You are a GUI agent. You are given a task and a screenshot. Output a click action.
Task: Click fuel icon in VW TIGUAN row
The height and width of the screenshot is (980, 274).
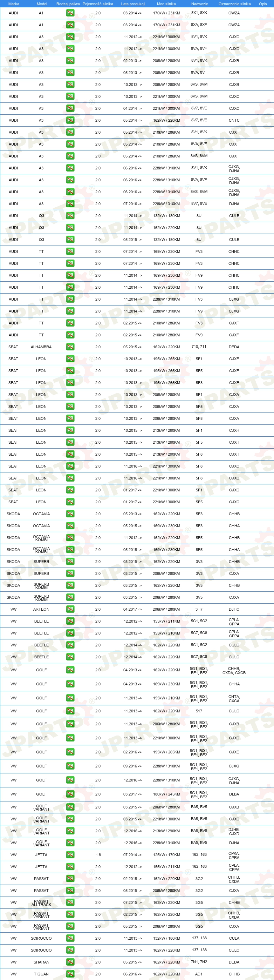tap(70, 974)
